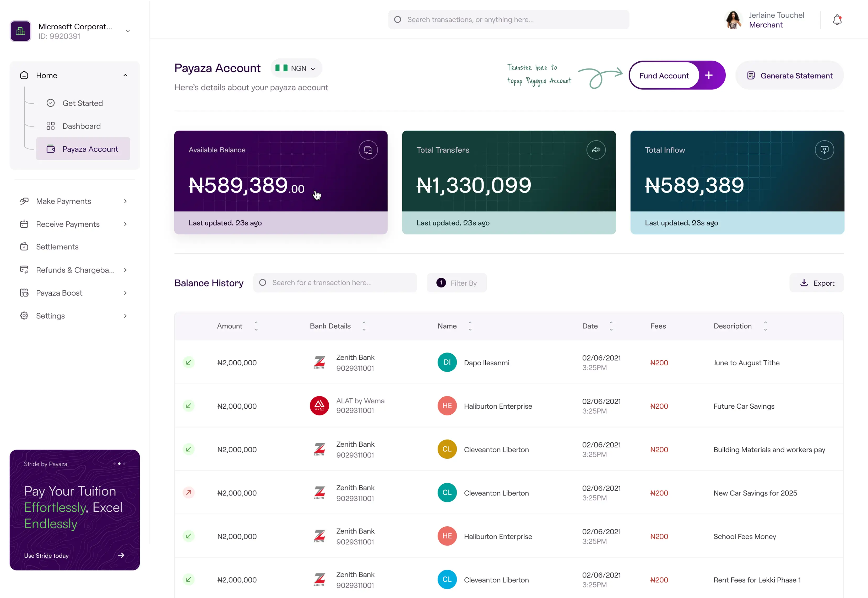Click the inflow arrow icon in June to August Tithe row
868x598 pixels.
pos(188,362)
